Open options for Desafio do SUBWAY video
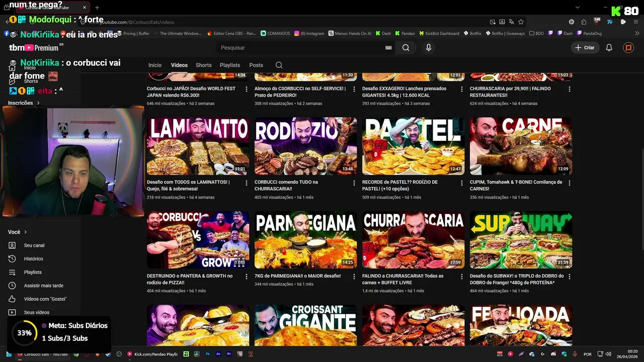 (570, 277)
